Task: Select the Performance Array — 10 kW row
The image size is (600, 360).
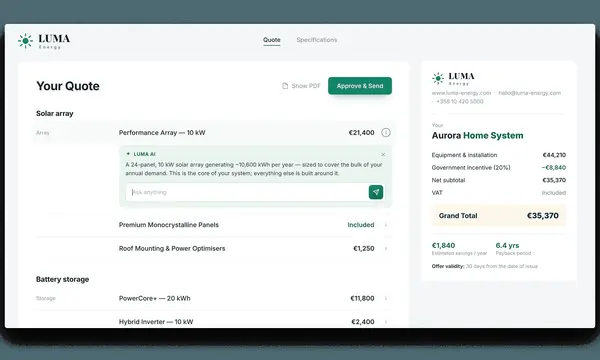Action: 214,132
